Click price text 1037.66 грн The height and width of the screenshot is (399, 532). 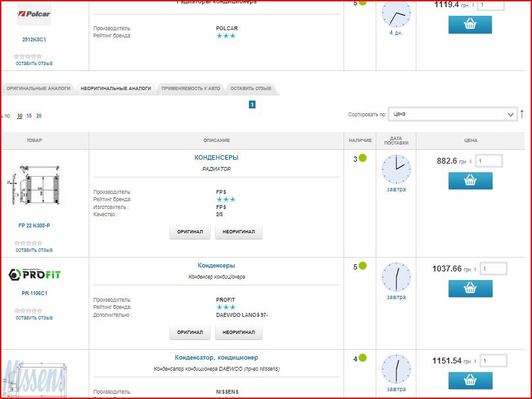click(452, 269)
